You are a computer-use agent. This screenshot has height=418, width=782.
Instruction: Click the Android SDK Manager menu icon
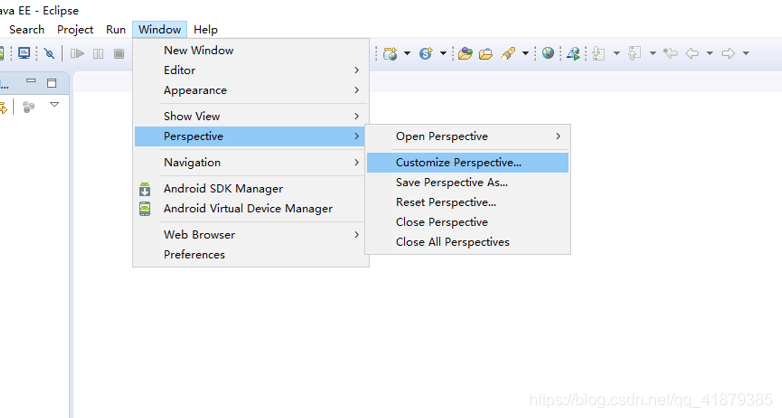145,189
